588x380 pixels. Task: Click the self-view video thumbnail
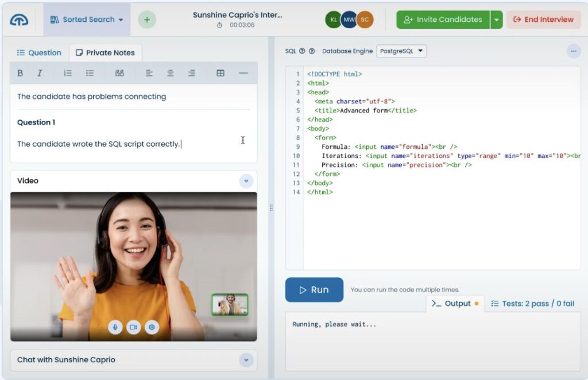click(x=230, y=305)
